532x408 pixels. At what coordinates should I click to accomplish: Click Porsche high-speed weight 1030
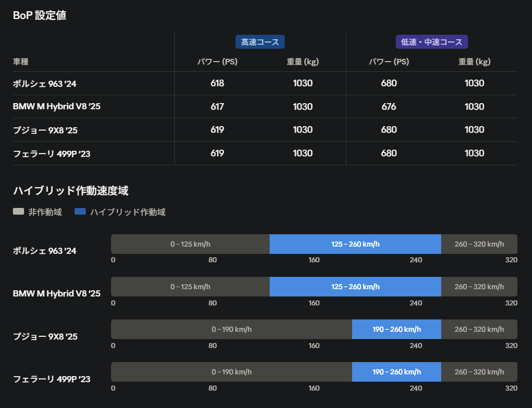point(303,83)
